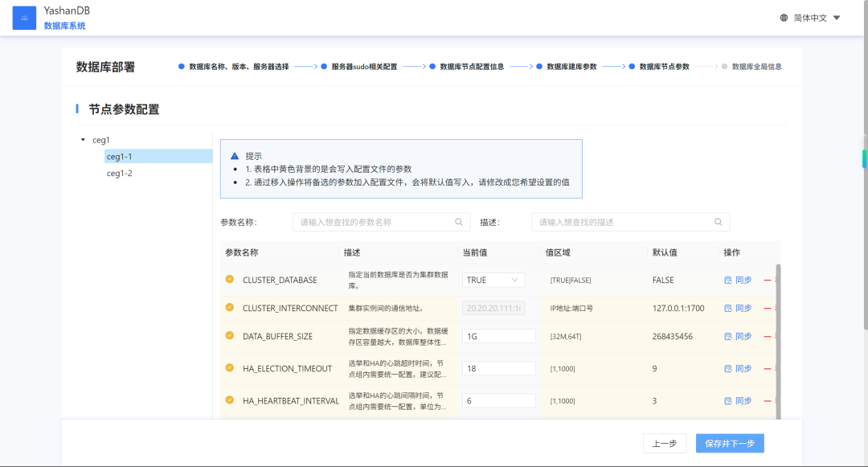Toggle the DATA_BUFFER_SIZE check mark
The height and width of the screenshot is (467, 868).
tap(230, 336)
